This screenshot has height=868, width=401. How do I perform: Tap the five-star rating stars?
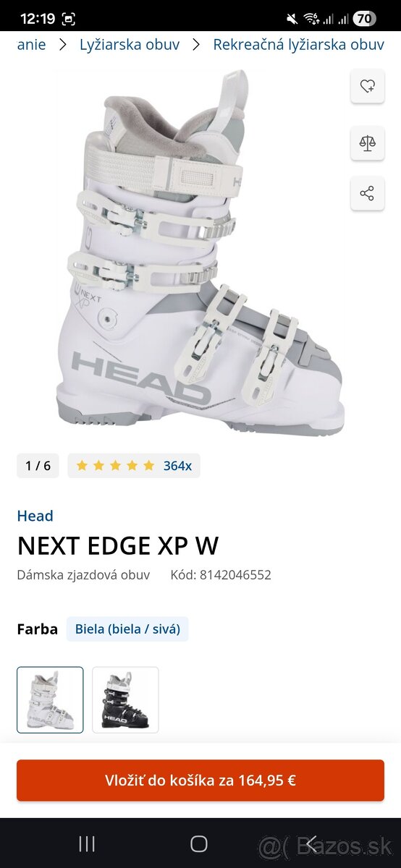tap(116, 466)
